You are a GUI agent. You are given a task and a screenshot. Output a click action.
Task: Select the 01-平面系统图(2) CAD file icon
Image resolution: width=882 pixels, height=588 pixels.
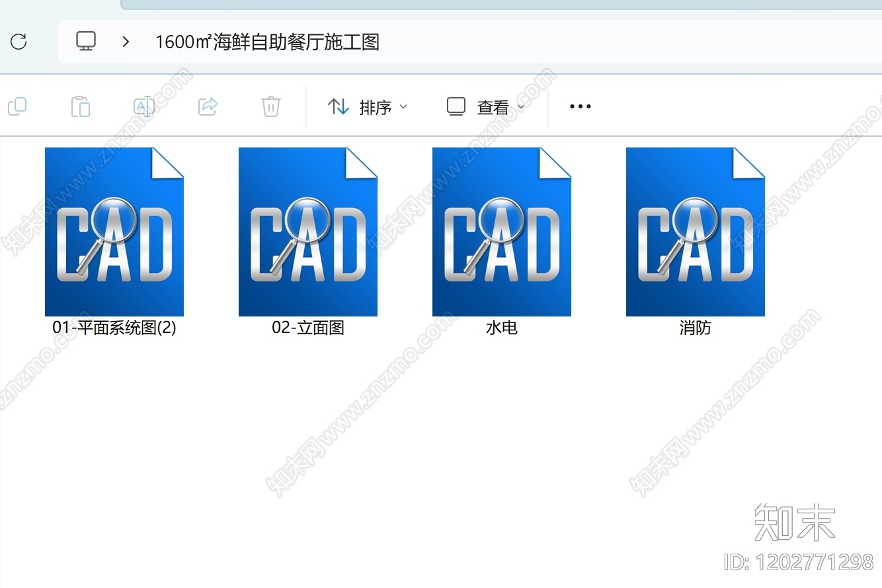[x=114, y=232]
